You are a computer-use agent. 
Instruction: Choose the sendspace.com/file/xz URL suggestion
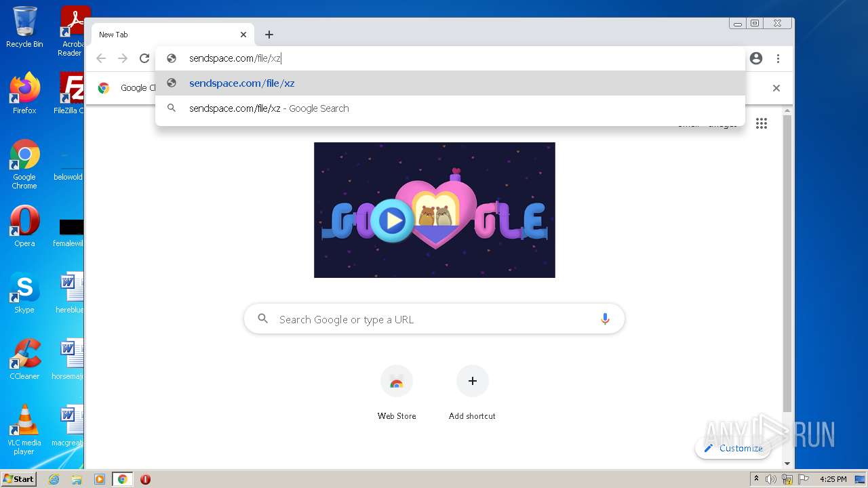(450, 83)
